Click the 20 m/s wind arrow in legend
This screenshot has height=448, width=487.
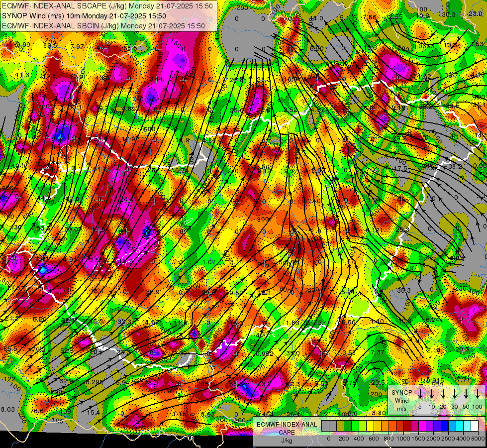point(443,393)
